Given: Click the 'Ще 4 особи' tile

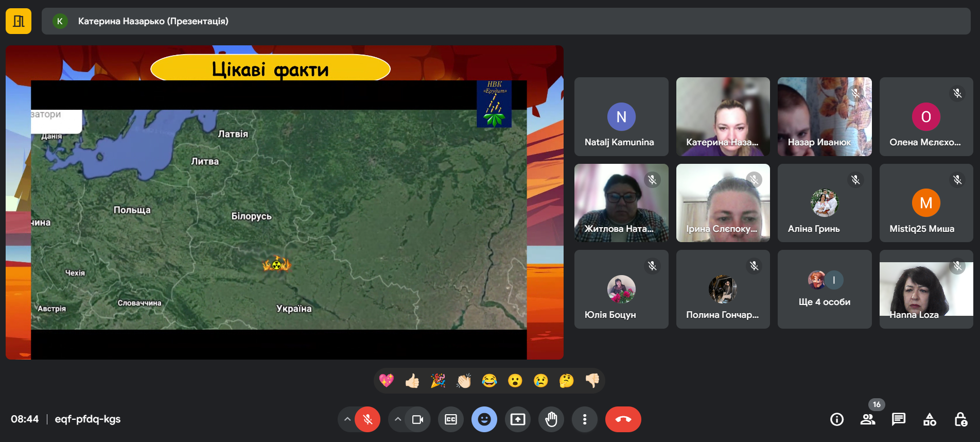Looking at the screenshot, I should point(825,290).
